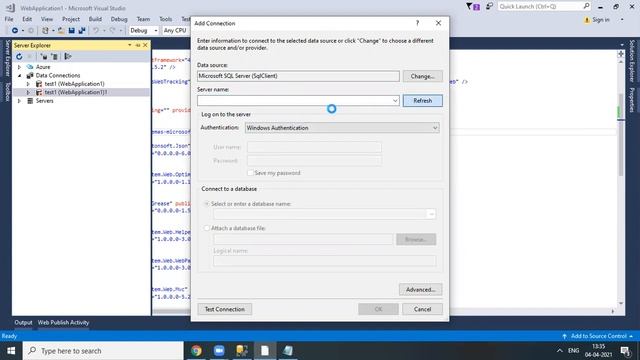Click the Azure node icon

30,67
